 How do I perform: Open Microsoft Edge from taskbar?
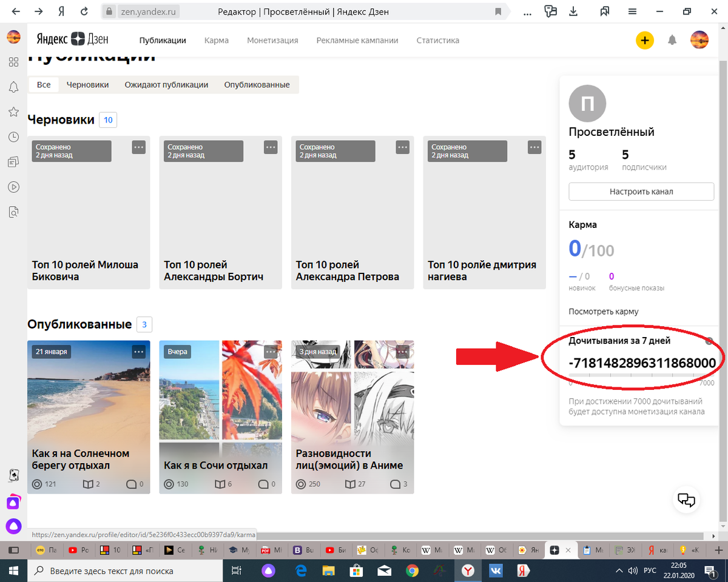coord(301,570)
